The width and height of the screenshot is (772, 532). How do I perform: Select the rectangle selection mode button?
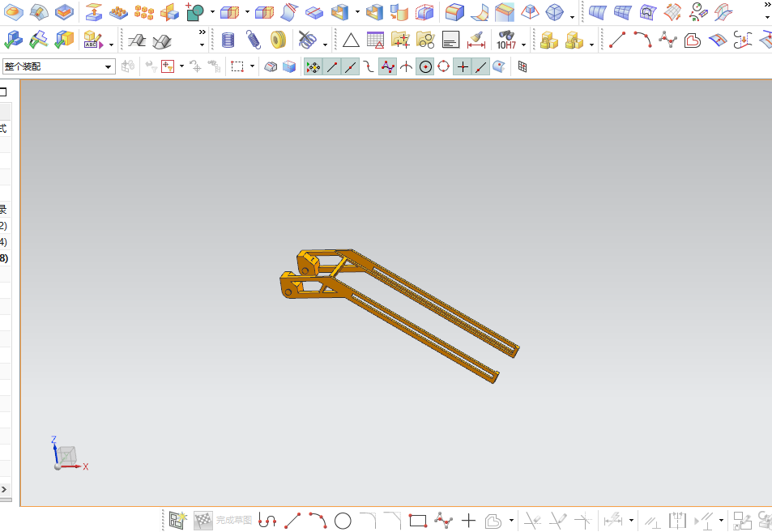tap(238, 66)
